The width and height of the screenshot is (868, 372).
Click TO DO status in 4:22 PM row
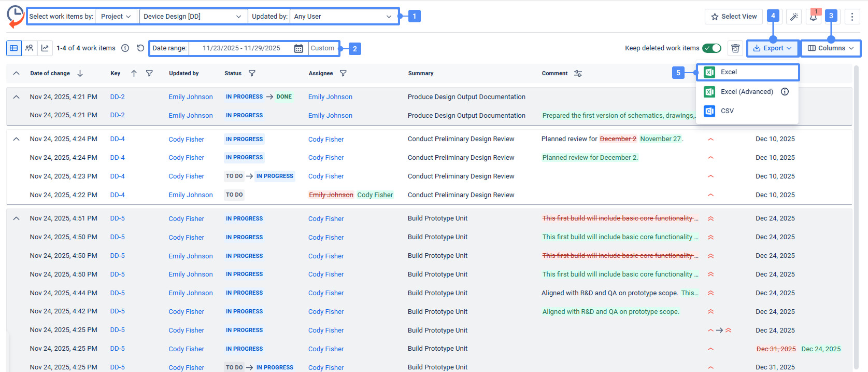click(234, 195)
